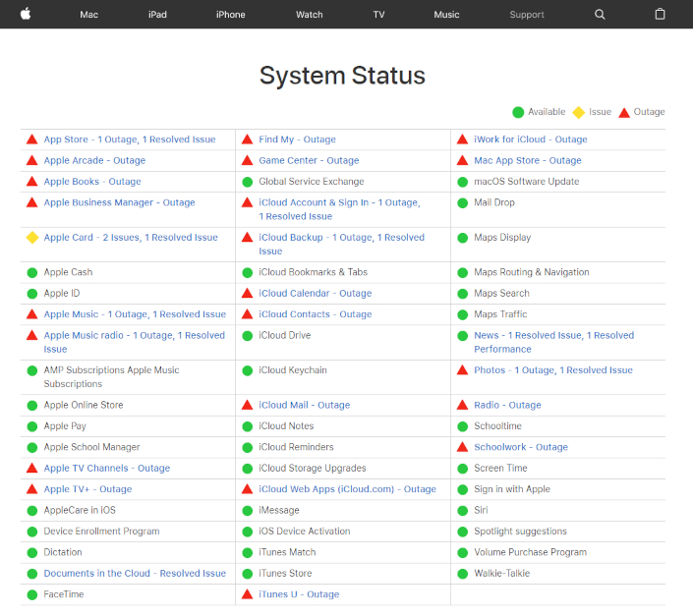Open the Mac menu item
The width and height of the screenshot is (693, 616).
[89, 15]
